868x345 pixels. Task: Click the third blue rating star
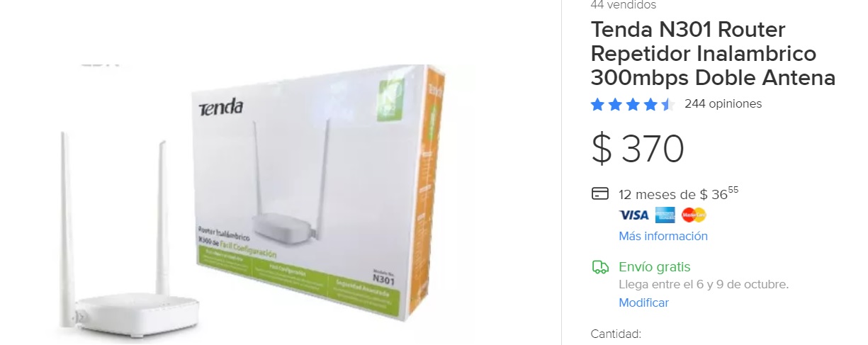click(x=633, y=105)
